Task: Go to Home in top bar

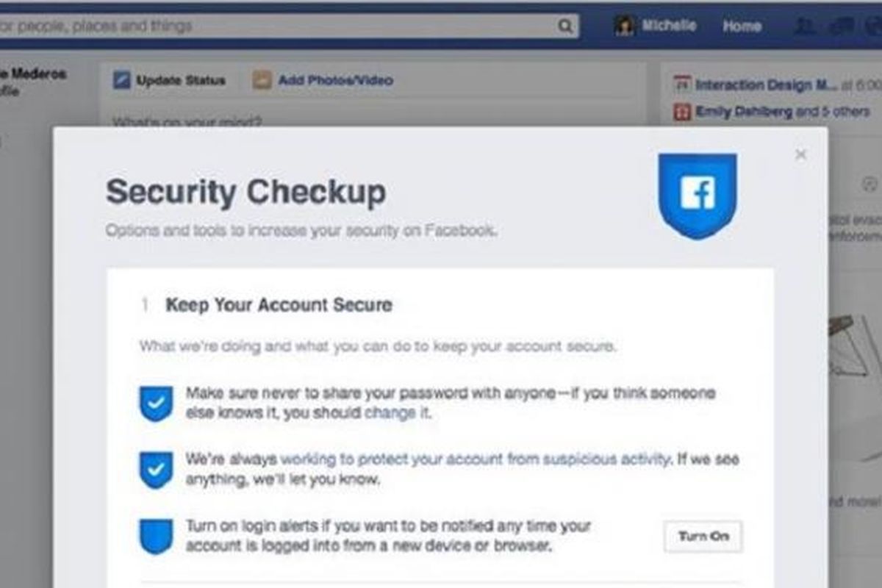Action: pos(741,26)
